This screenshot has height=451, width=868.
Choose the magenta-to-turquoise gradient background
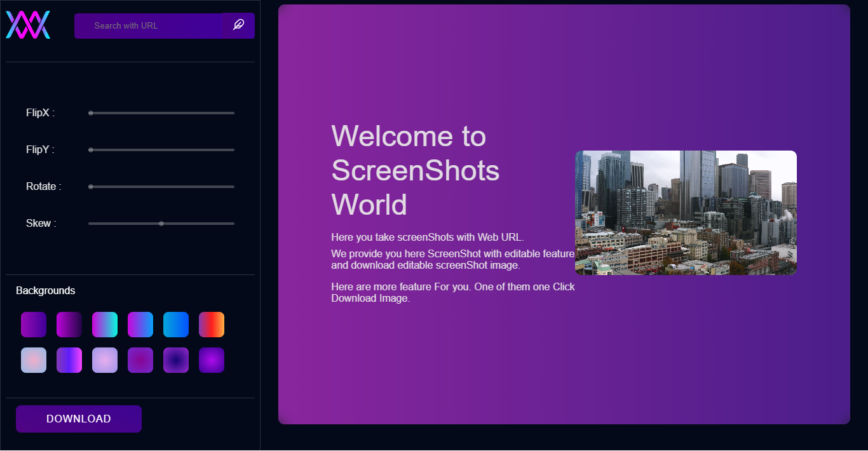point(105,325)
